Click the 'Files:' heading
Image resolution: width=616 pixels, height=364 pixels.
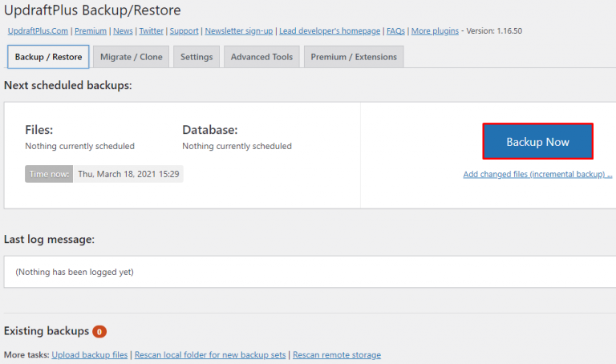(38, 130)
